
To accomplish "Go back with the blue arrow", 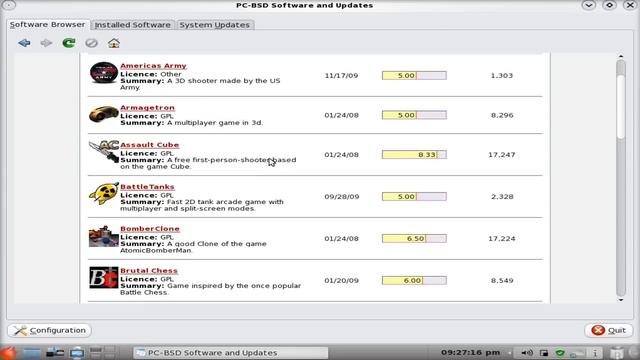I will pos(24,43).
